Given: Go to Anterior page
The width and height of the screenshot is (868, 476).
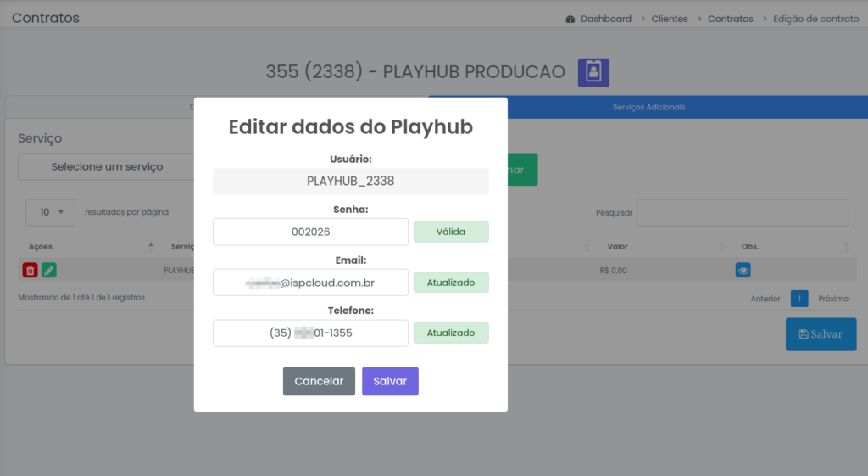Looking at the screenshot, I should (x=765, y=299).
